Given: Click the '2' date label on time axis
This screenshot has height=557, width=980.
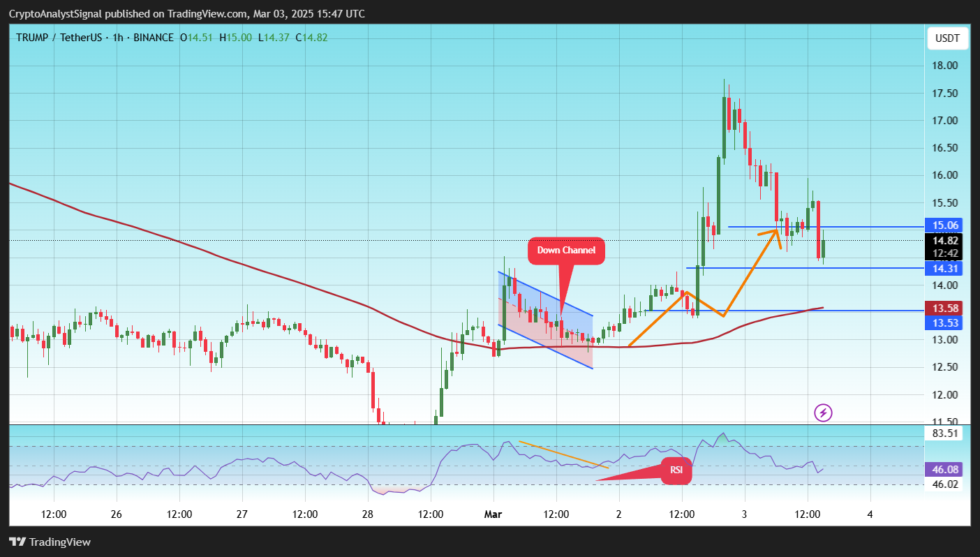Looking at the screenshot, I should (618, 514).
